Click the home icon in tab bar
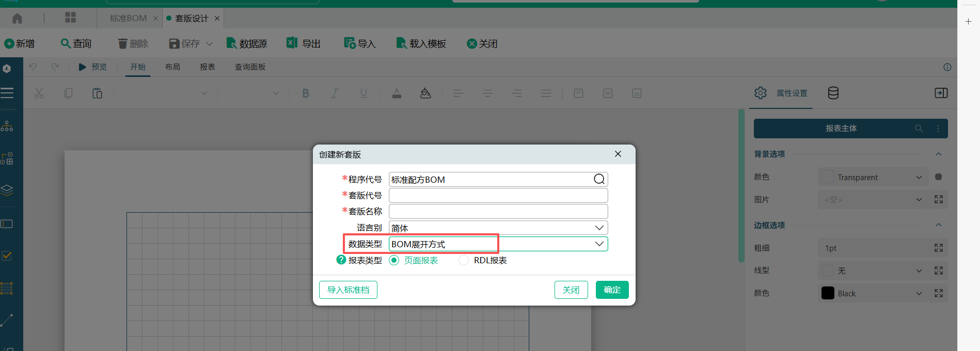This screenshot has width=980, height=351. [17, 19]
